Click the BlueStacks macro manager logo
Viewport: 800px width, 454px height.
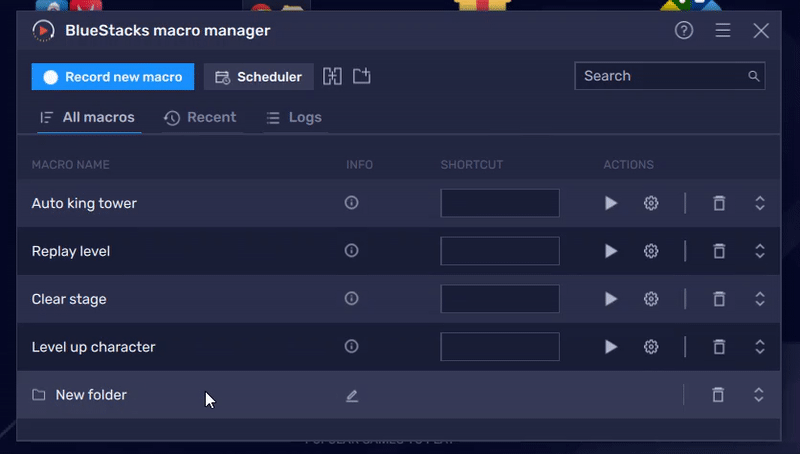click(x=43, y=31)
